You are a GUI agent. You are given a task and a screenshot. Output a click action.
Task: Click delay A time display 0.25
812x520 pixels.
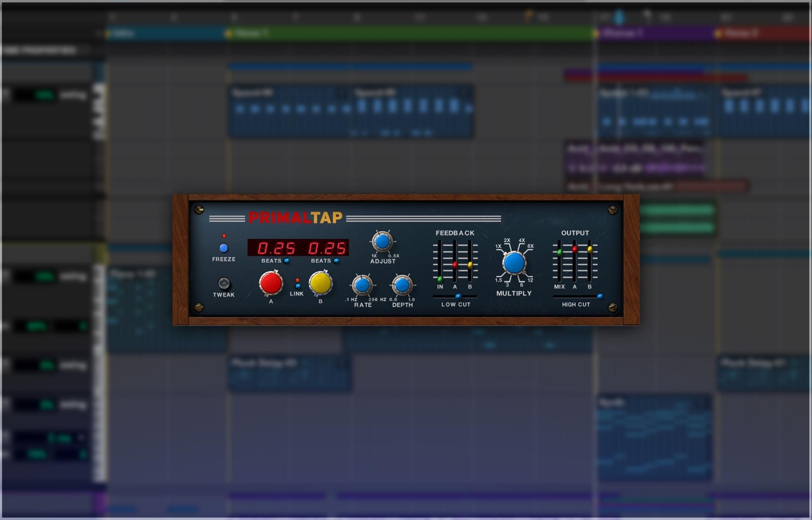pyautogui.click(x=276, y=248)
